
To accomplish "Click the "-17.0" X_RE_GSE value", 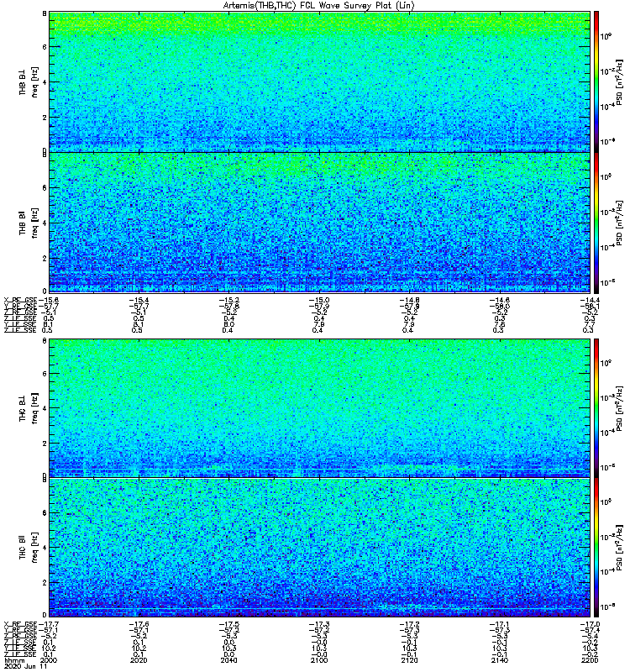I will coord(590,624).
